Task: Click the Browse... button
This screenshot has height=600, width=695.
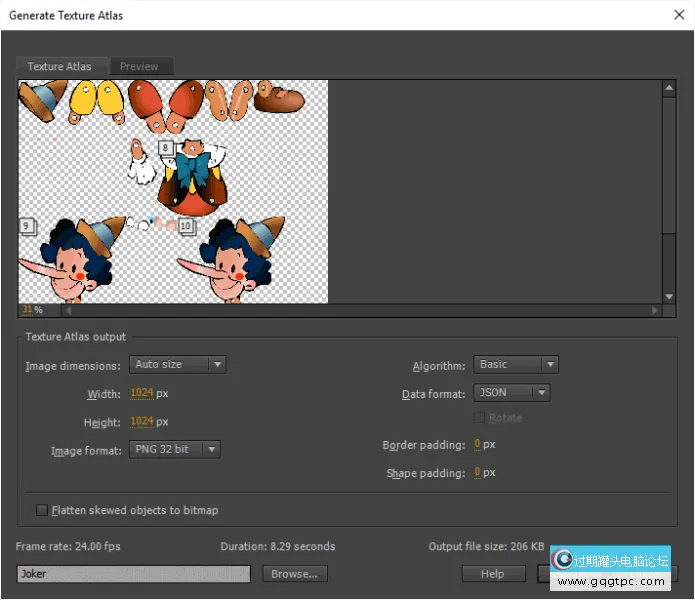Action: (x=295, y=574)
